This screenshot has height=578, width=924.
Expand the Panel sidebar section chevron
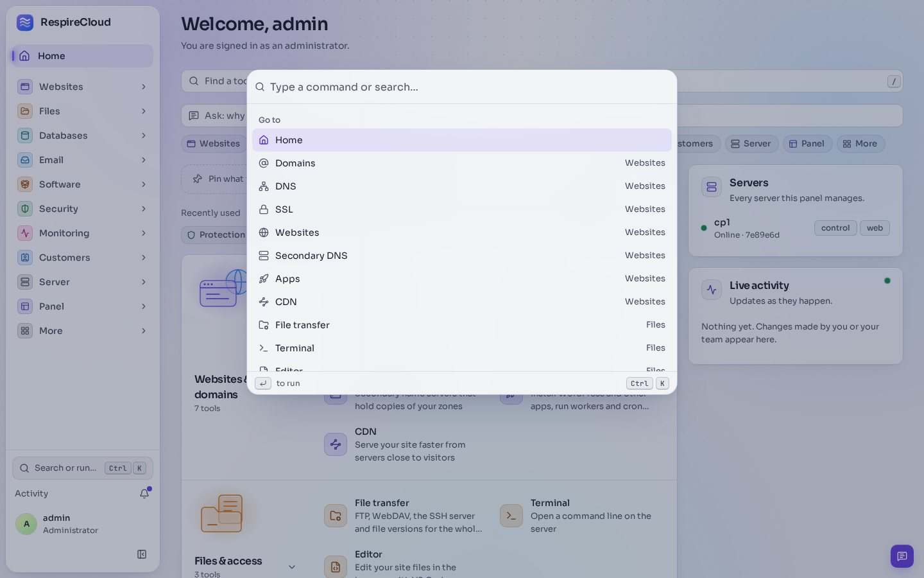144,306
